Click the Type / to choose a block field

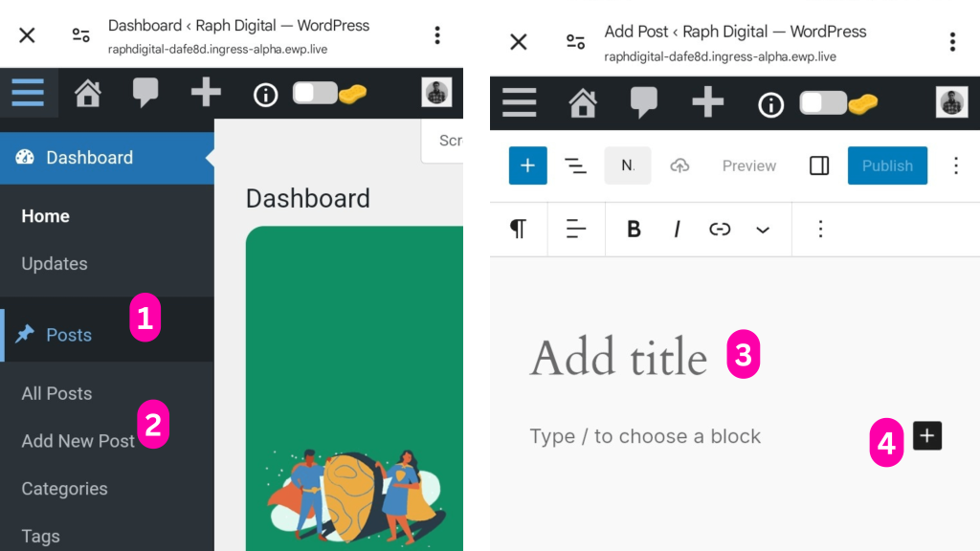tap(645, 436)
